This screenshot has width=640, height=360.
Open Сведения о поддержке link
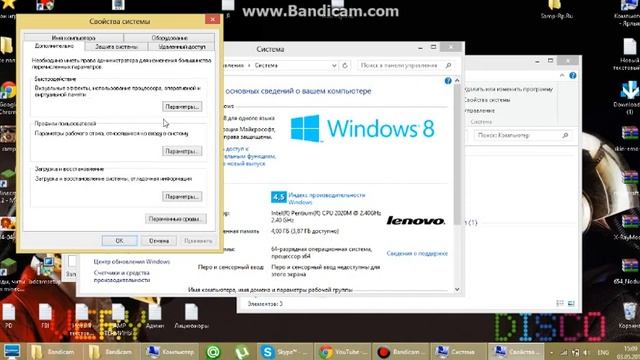[x=417, y=253]
